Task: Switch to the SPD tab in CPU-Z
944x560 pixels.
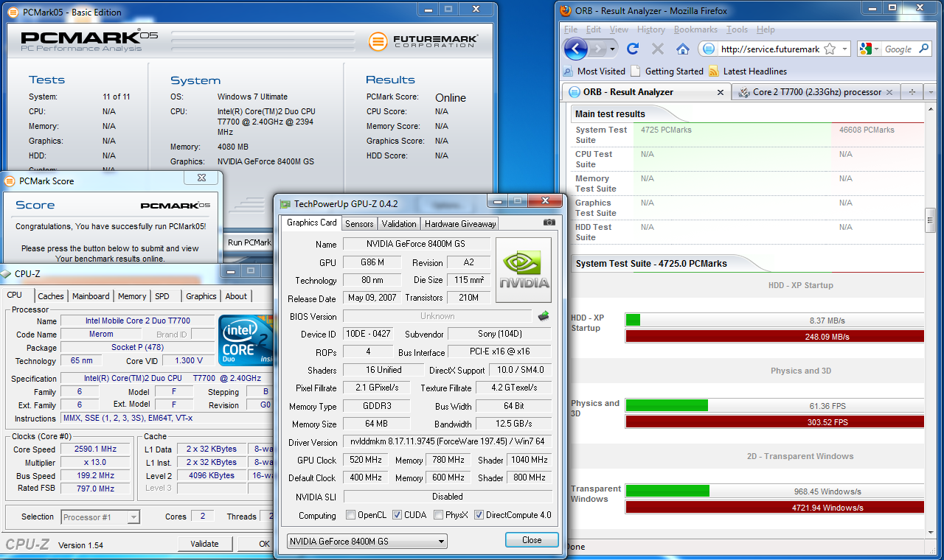Action: tap(162, 296)
